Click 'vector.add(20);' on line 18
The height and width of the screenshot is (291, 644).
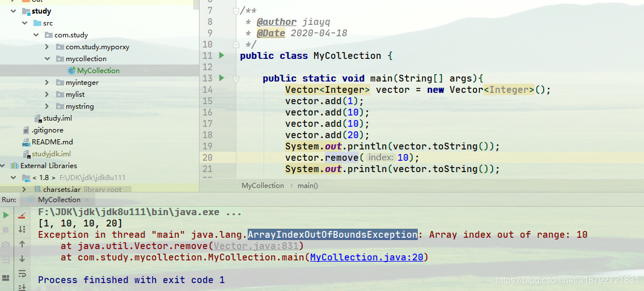tap(327, 135)
